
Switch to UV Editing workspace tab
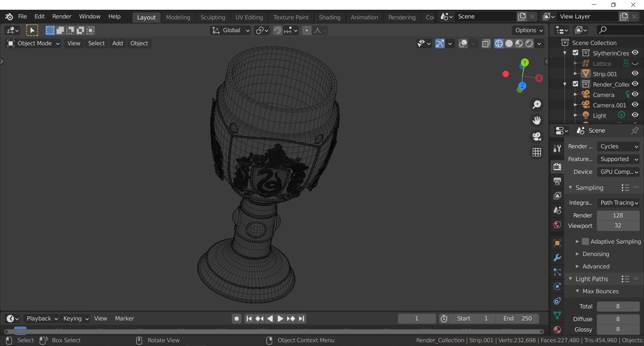[249, 17]
